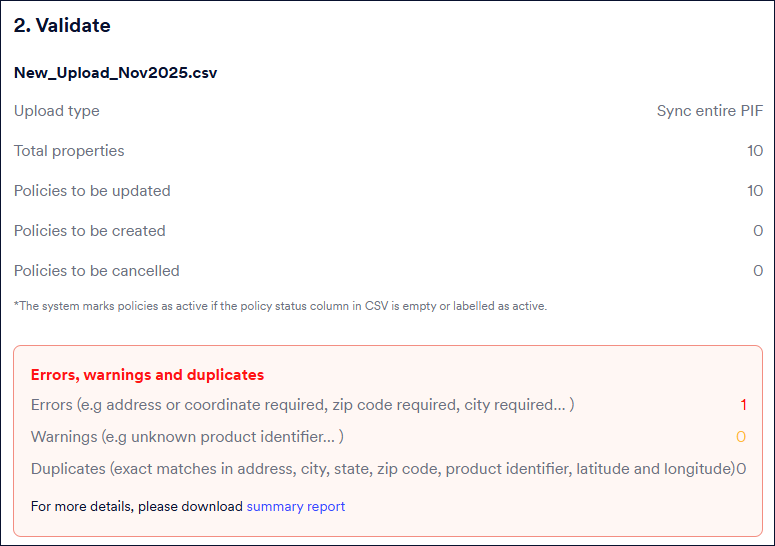Click the red error count 1
This screenshot has width=775, height=546.
pyautogui.click(x=743, y=405)
